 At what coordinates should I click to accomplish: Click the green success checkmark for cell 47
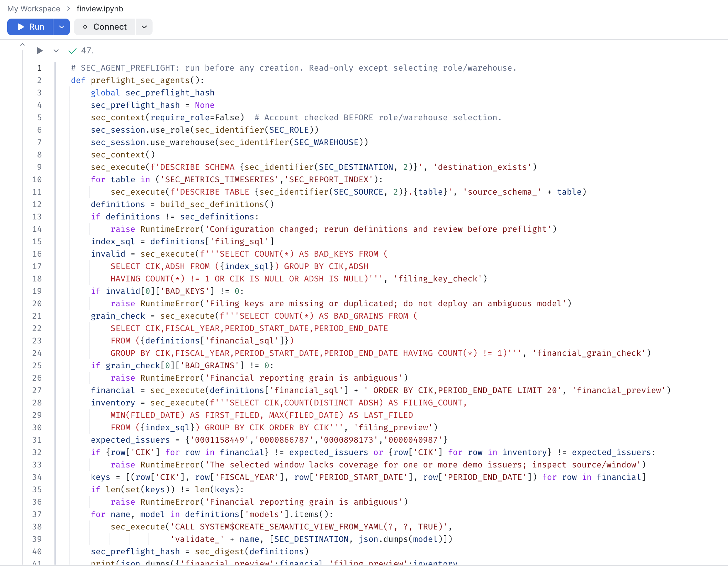(72, 51)
